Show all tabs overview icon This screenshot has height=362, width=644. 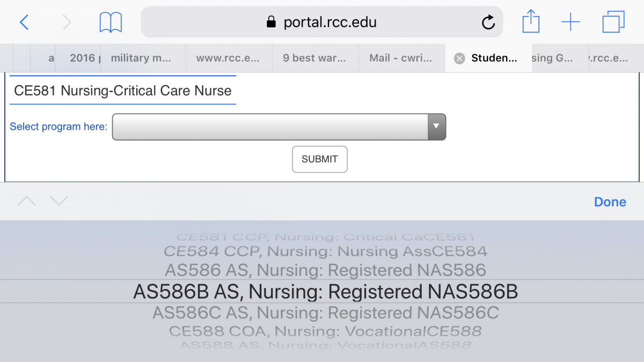613,22
